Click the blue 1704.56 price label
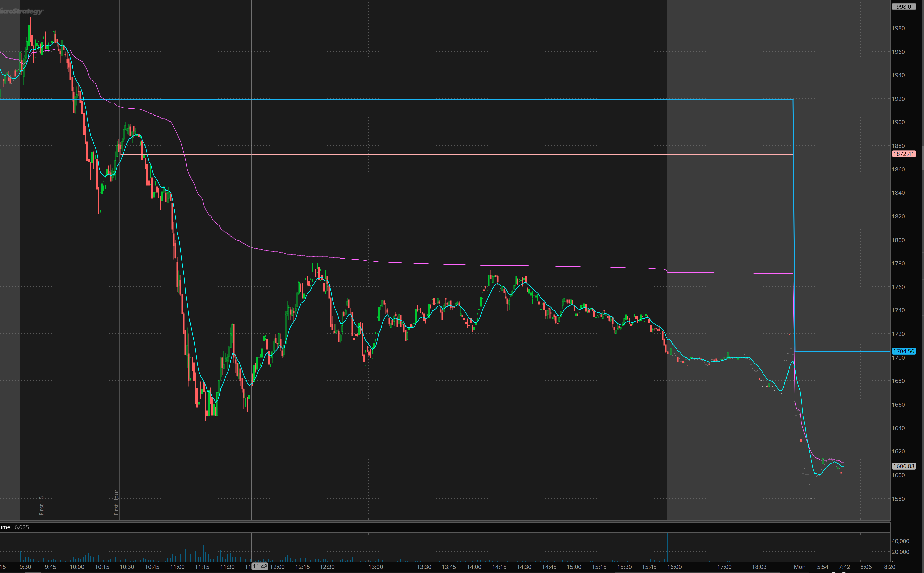The height and width of the screenshot is (573, 924). click(x=904, y=351)
